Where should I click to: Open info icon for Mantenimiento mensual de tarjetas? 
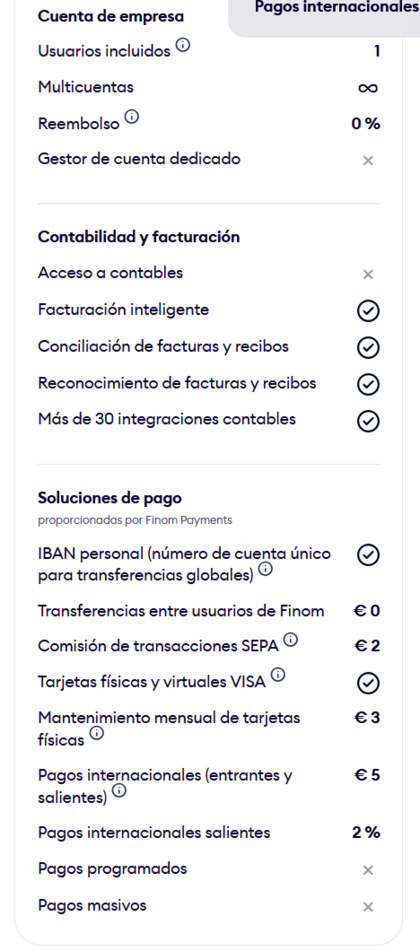coord(97,734)
